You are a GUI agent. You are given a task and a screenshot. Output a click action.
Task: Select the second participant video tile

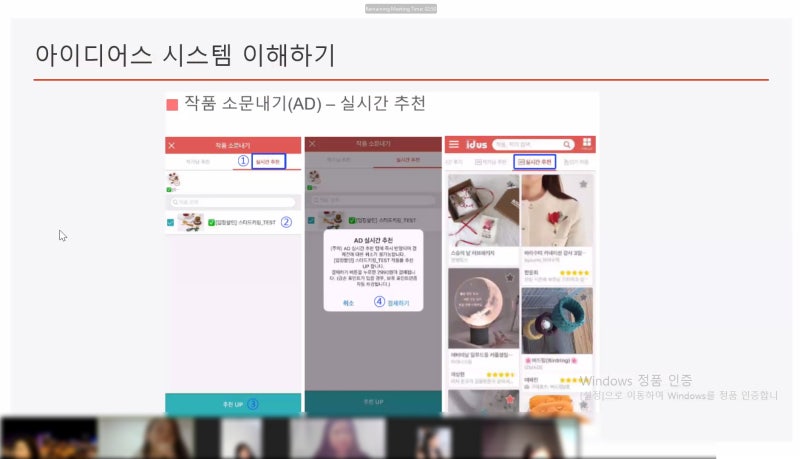coord(145,438)
